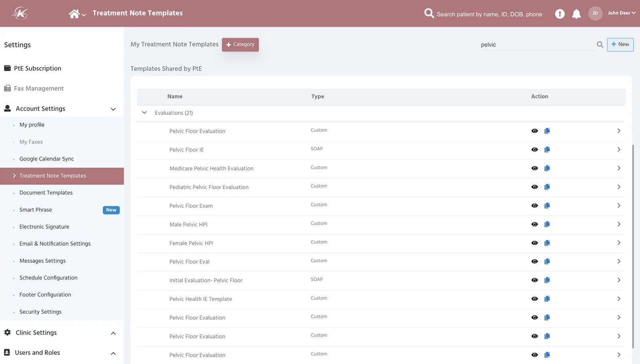Open Security Settings
This screenshot has height=364, width=640.
tap(40, 312)
